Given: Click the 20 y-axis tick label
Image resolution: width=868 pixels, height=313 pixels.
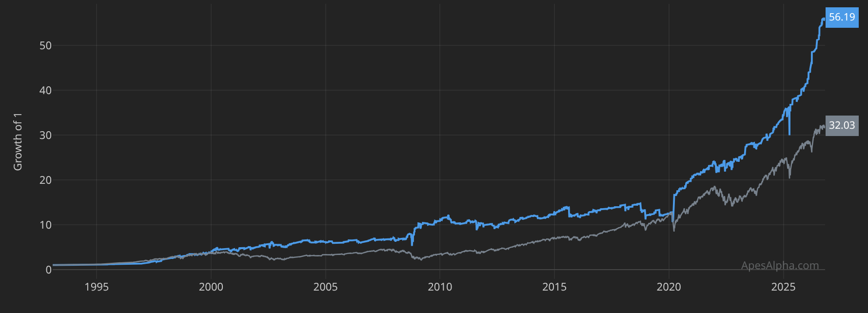Looking at the screenshot, I should click(45, 180).
